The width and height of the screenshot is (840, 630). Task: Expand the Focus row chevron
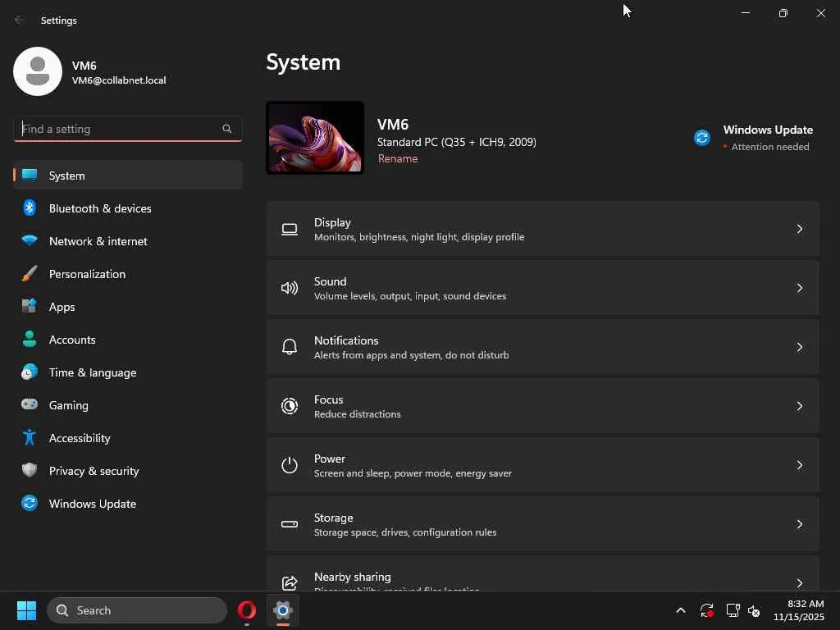[x=799, y=406]
